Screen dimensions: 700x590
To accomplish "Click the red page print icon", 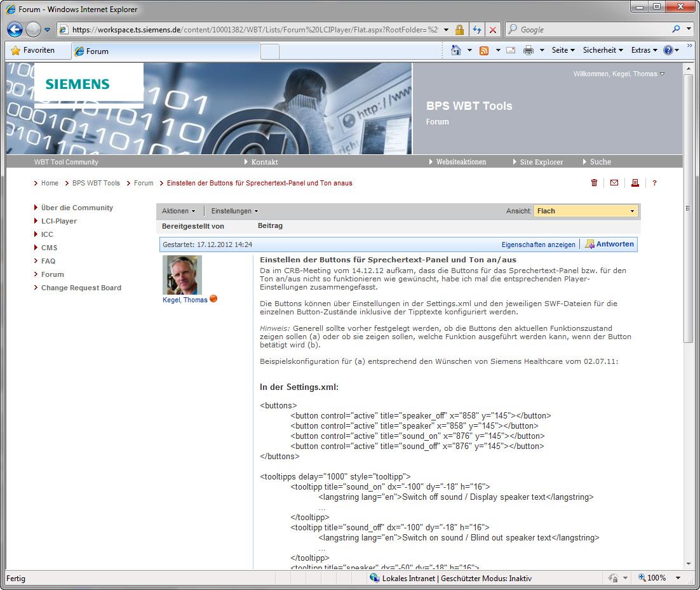I will coord(634,183).
